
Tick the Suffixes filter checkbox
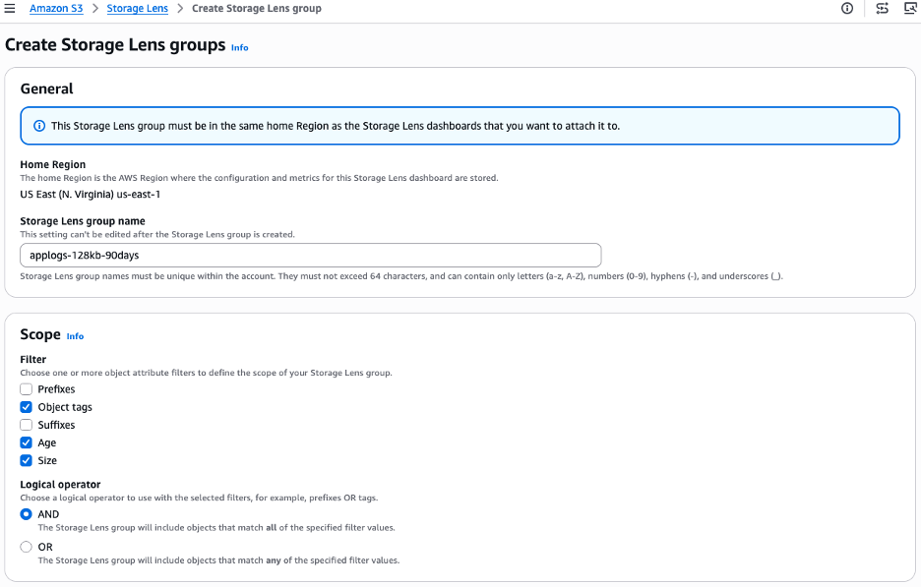click(26, 425)
